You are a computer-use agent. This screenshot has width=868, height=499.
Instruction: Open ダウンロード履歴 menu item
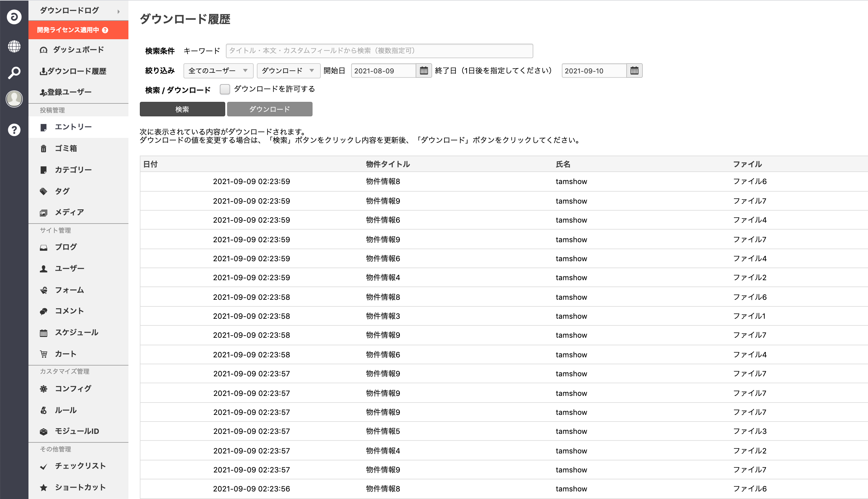click(x=78, y=71)
